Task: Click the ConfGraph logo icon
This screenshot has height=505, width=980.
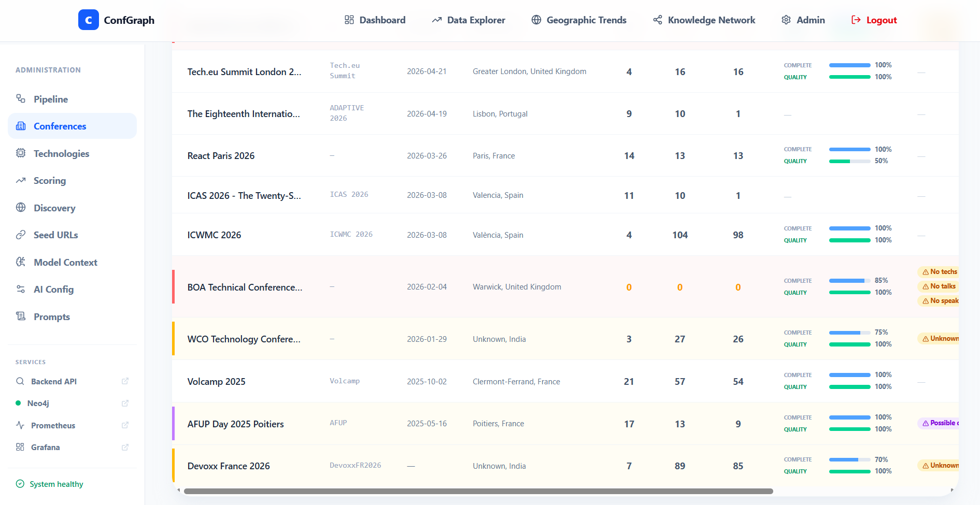Action: click(88, 20)
